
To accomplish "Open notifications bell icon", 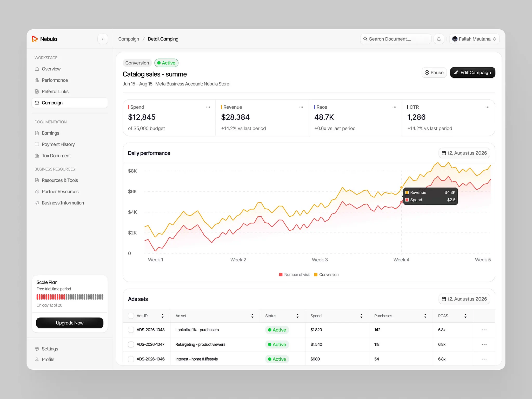I will (439, 39).
